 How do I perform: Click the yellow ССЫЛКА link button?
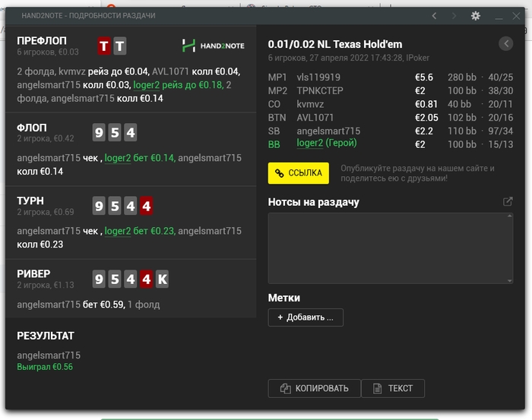pyautogui.click(x=298, y=173)
